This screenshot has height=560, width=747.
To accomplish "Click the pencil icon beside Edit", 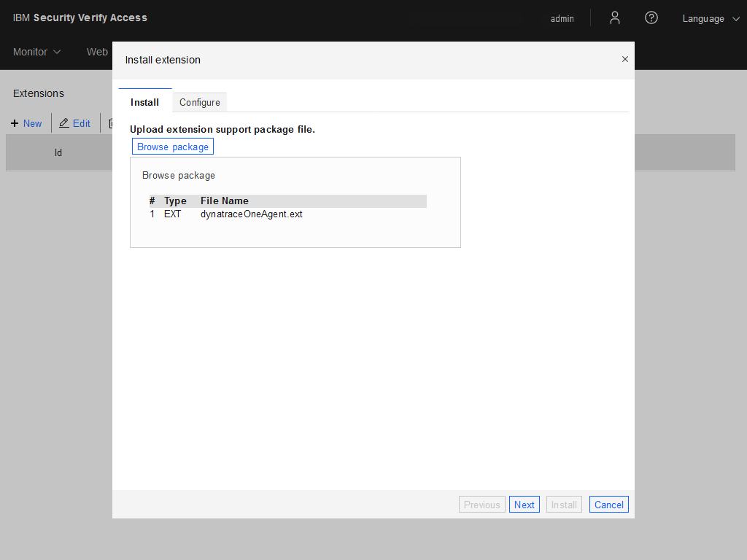I will point(64,123).
